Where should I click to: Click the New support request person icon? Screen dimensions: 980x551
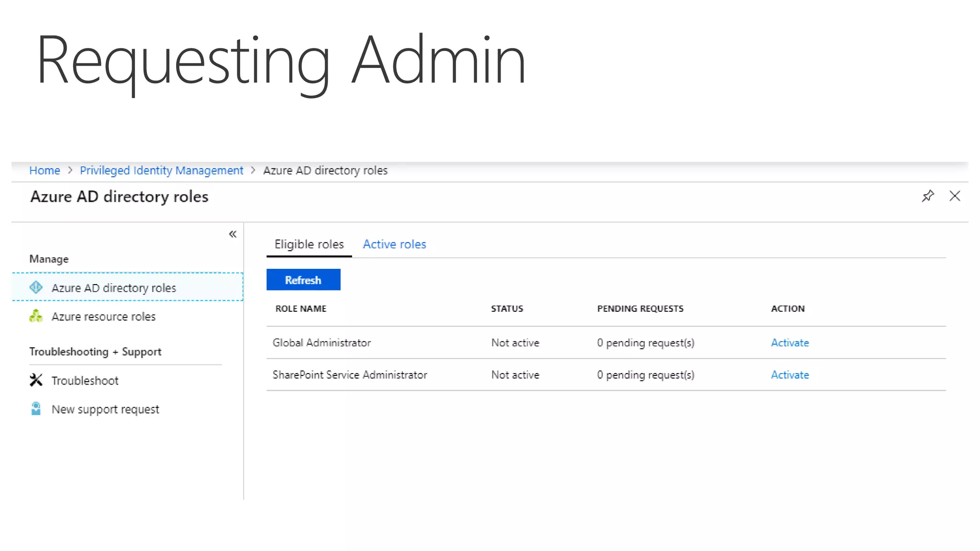click(x=36, y=409)
